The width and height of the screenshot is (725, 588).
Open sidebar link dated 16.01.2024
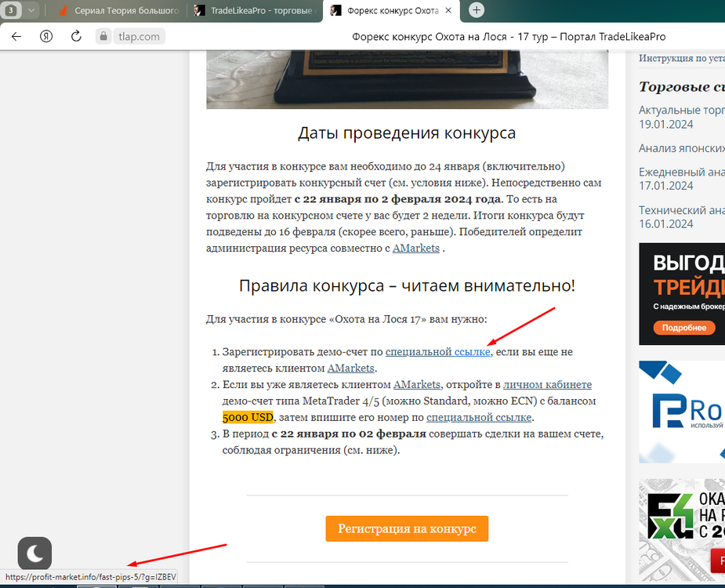pos(682,217)
